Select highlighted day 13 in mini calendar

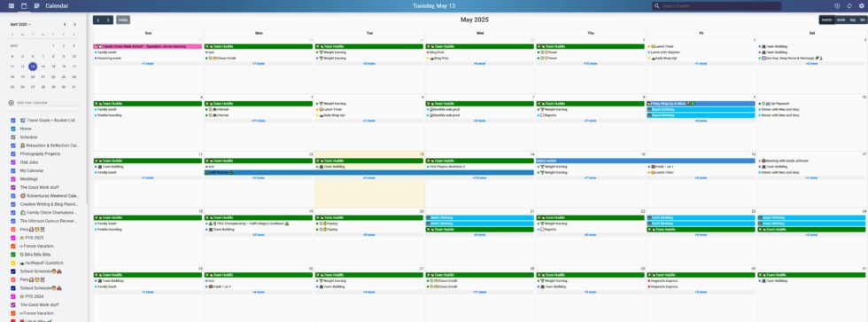(33, 67)
